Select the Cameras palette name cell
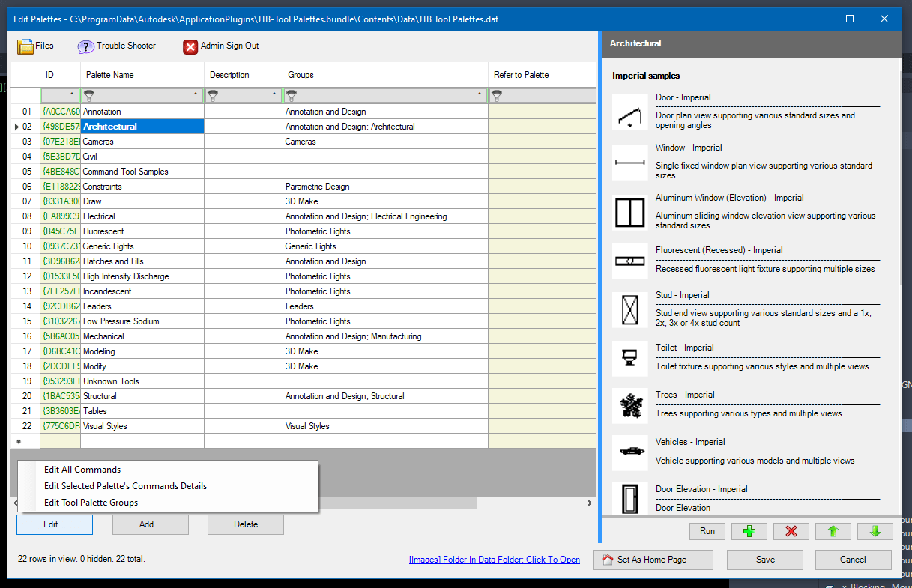Image resolution: width=912 pixels, height=588 pixels. pos(142,142)
